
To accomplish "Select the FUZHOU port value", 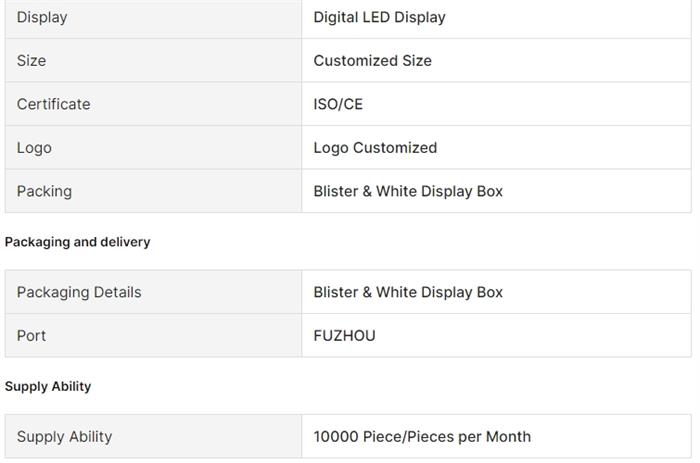I will [x=344, y=335].
